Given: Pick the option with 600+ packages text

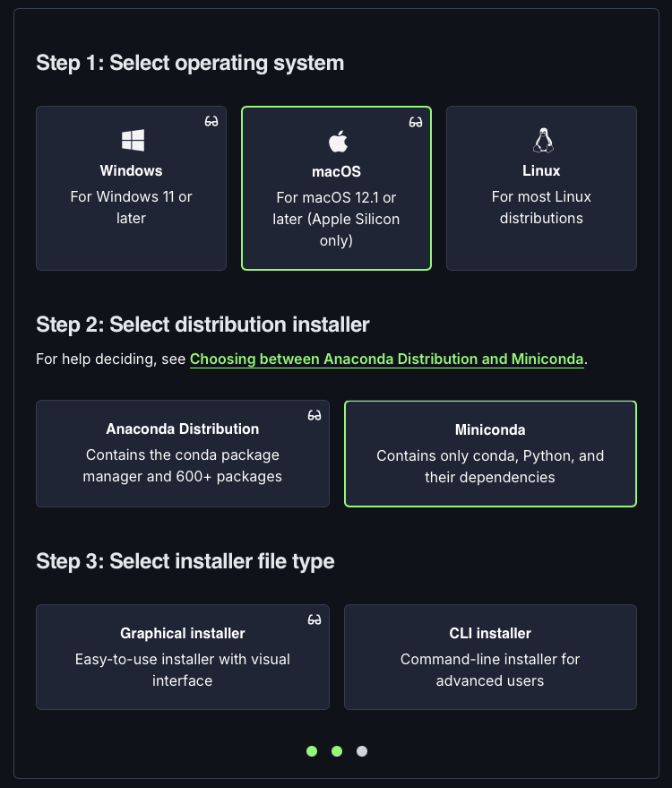Looking at the screenshot, I should (182, 454).
